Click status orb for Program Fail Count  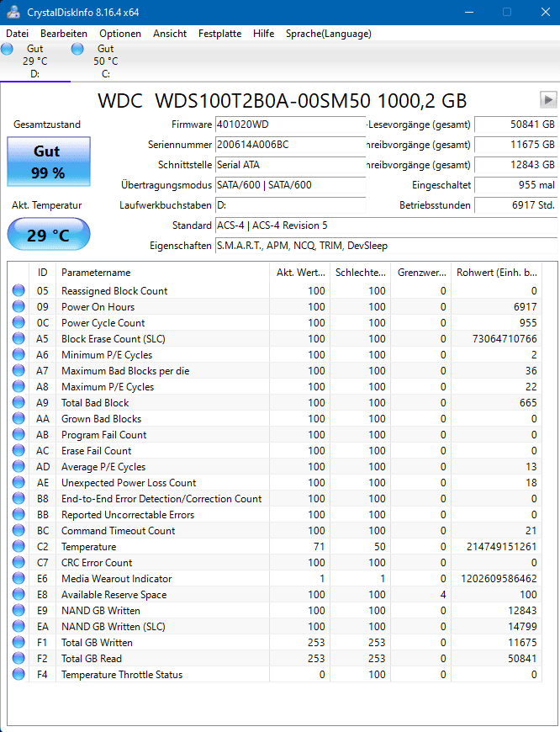pos(18,435)
